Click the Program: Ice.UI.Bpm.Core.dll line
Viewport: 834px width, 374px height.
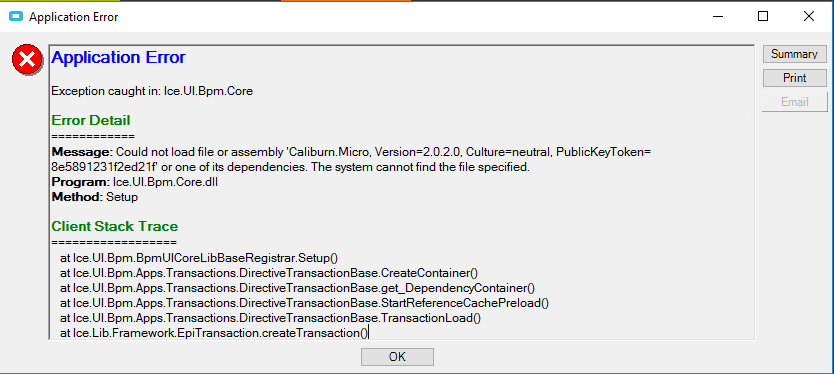click(135, 182)
